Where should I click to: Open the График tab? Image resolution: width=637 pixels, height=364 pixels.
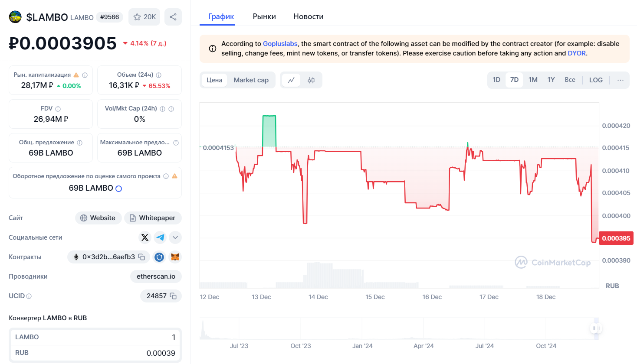[x=221, y=16]
